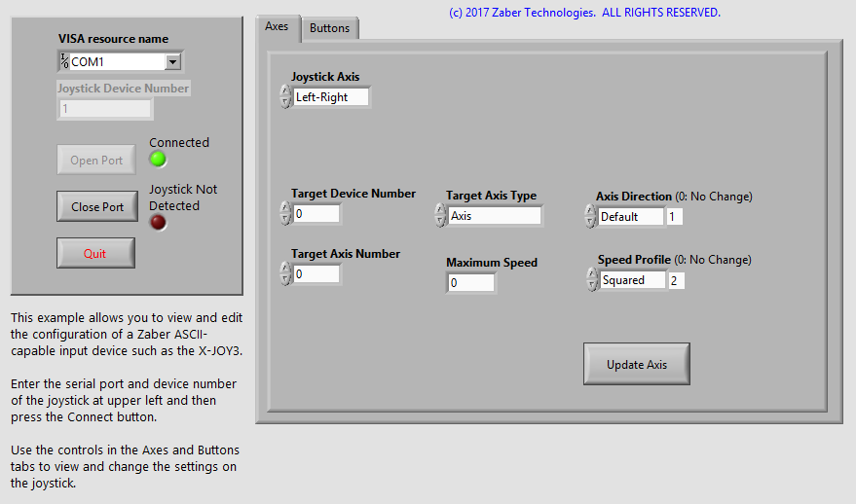This screenshot has height=504, width=856.
Task: Click the Zaber Technologies copyright text
Action: tap(584, 13)
